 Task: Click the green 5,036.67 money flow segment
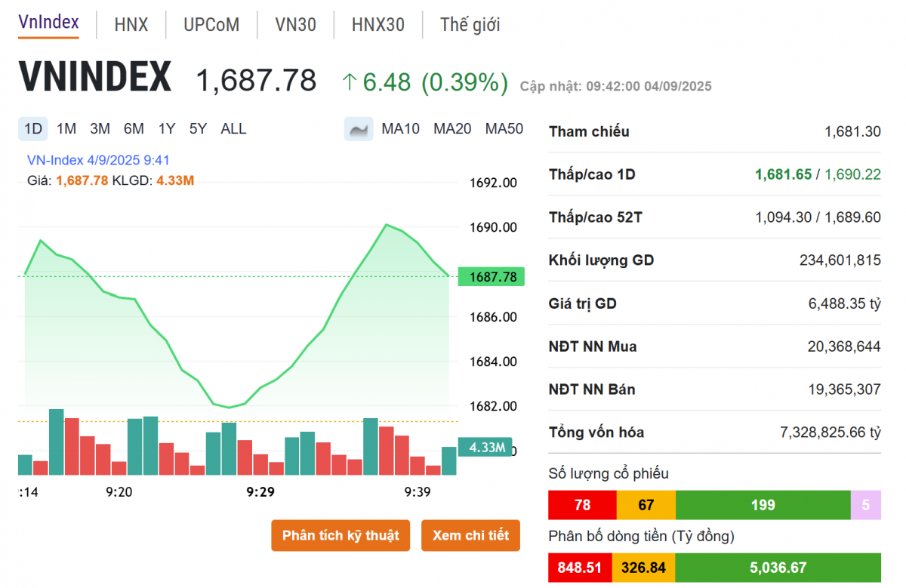click(778, 568)
